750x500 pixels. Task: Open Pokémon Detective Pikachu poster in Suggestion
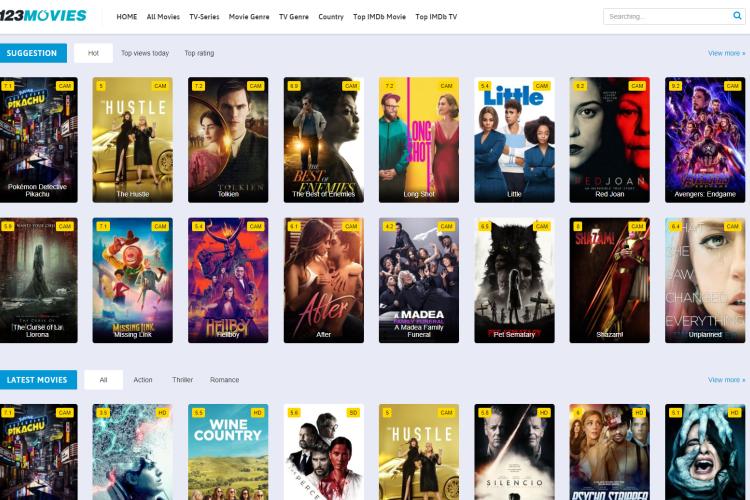click(38, 140)
